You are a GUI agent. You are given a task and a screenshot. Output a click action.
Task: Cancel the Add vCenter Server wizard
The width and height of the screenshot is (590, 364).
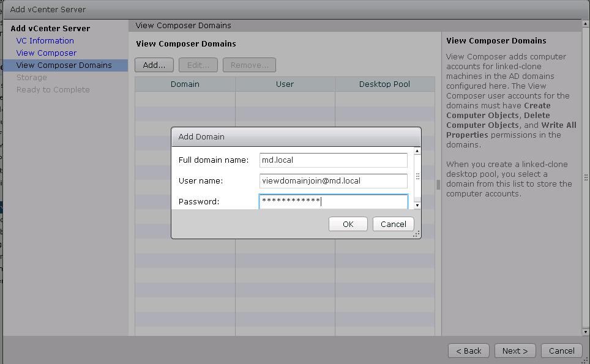561,351
